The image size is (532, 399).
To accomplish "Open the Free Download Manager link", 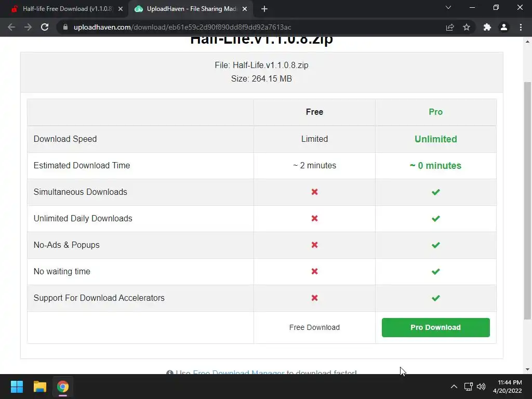I will click(x=238, y=373).
